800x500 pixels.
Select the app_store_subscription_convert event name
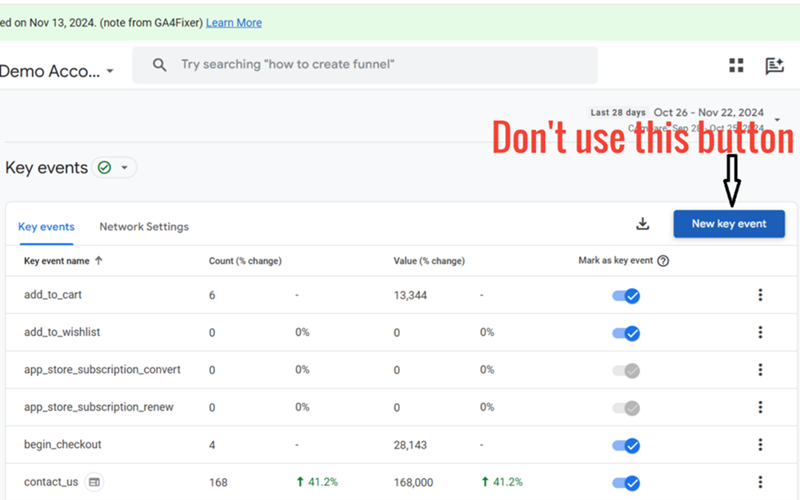click(102, 369)
